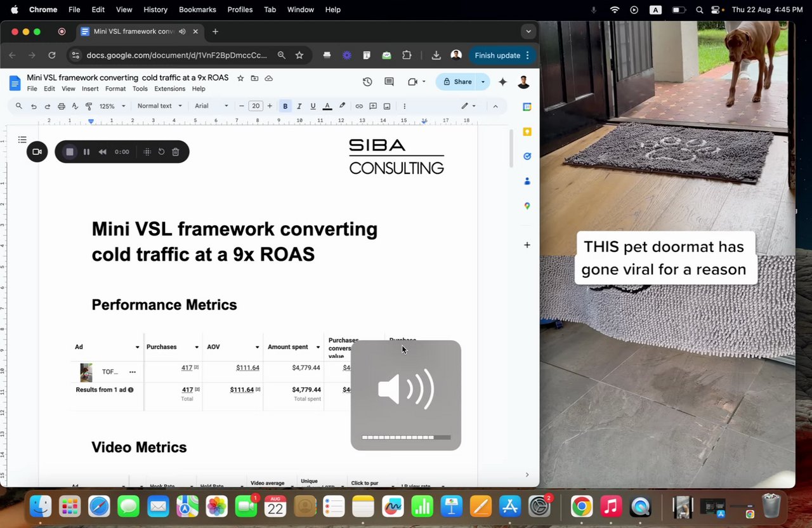Image resolution: width=812 pixels, height=528 pixels.
Task: Pause the screen recording
Action: (x=86, y=152)
